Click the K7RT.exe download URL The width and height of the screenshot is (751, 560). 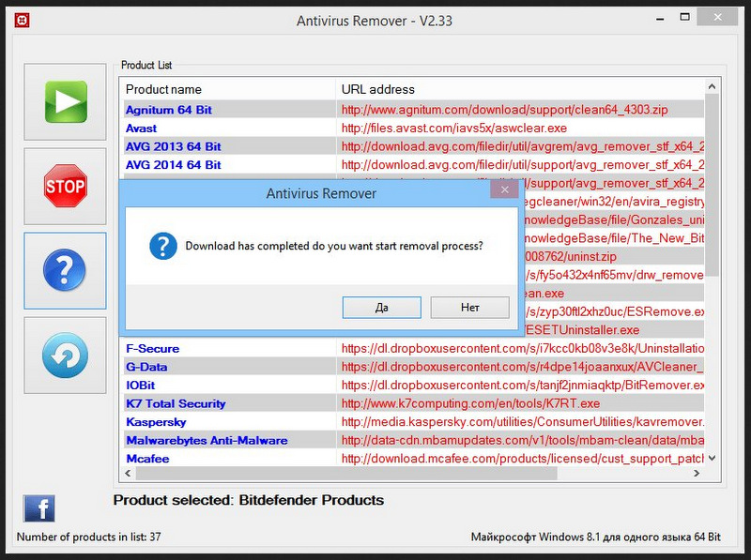(x=470, y=403)
